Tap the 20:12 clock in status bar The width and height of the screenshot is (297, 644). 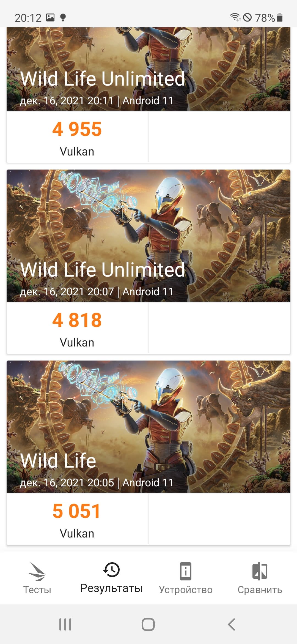(28, 18)
